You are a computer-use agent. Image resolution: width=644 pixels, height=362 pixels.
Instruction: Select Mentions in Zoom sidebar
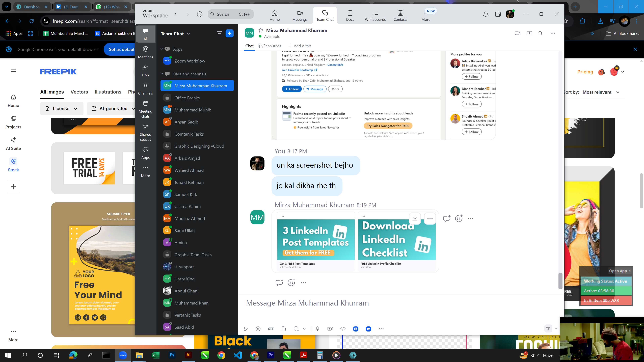pyautogui.click(x=146, y=52)
